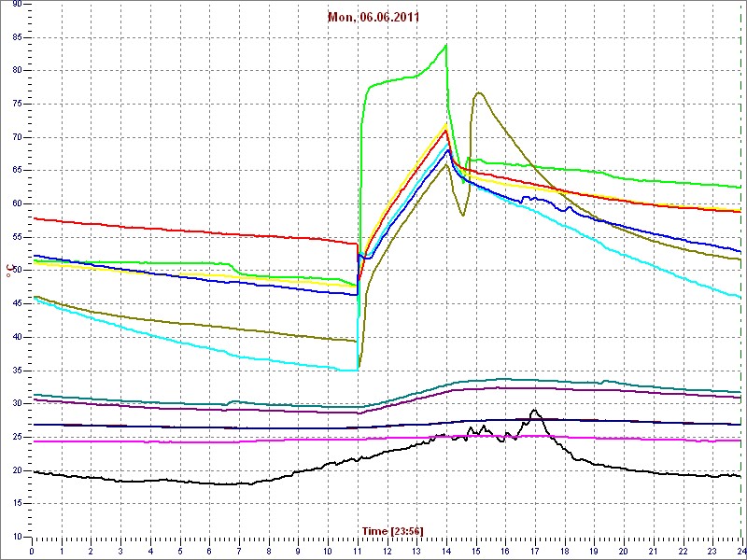
Task: Click hour label 11 on time axis
Action: (358, 550)
